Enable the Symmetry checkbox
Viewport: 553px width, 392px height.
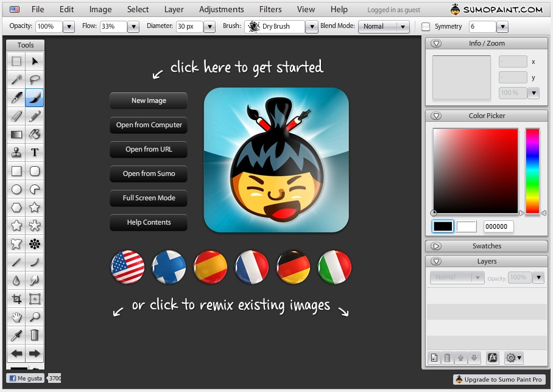coord(426,27)
